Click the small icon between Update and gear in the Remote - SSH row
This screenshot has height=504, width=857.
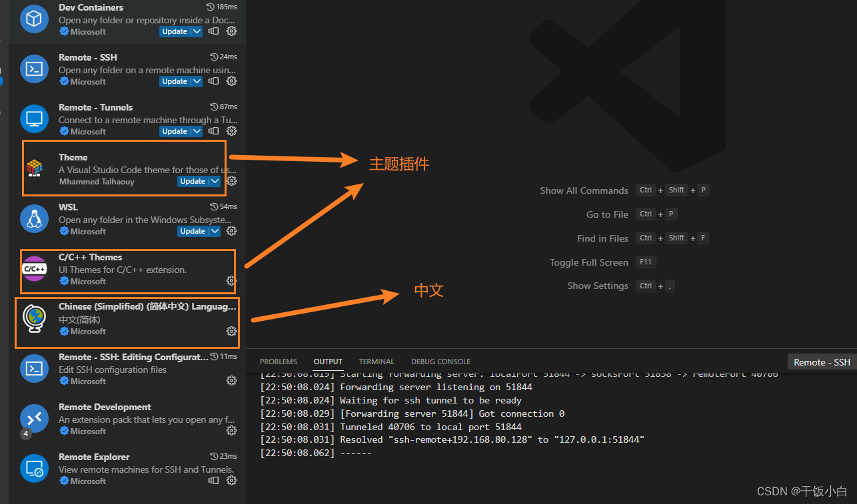tap(213, 81)
